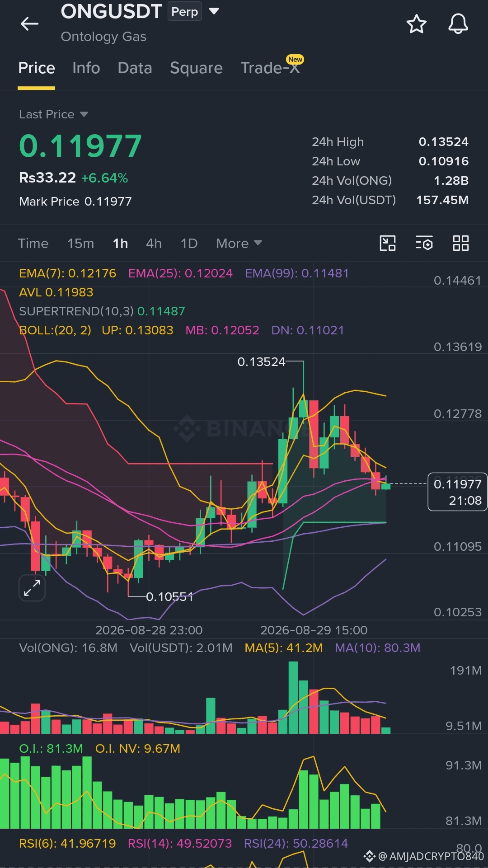Screen dimensions: 488x868
Task: Tap the Perp contract type badge
Action: click(185, 11)
